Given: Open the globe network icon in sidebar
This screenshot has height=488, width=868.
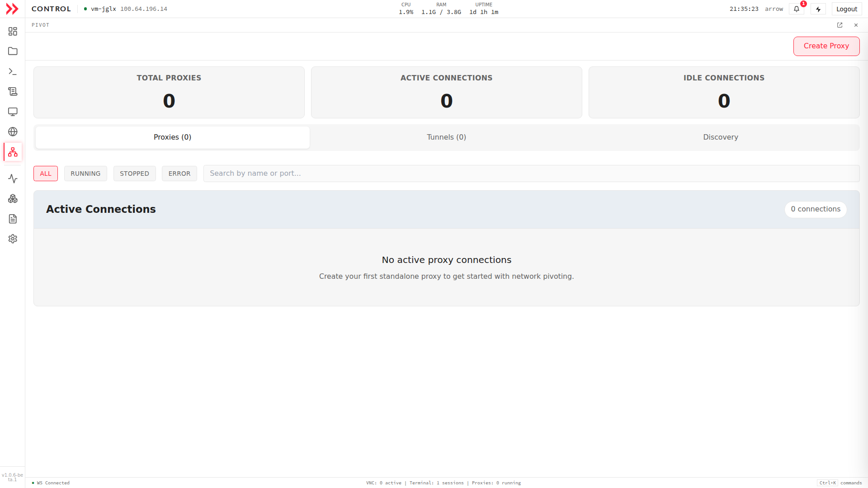Looking at the screenshot, I should [13, 131].
